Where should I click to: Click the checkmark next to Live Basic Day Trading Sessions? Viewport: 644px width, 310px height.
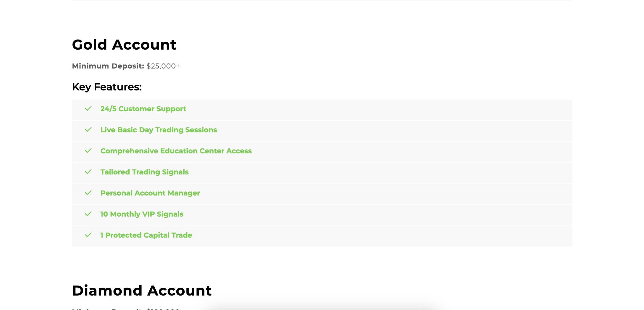(x=88, y=130)
